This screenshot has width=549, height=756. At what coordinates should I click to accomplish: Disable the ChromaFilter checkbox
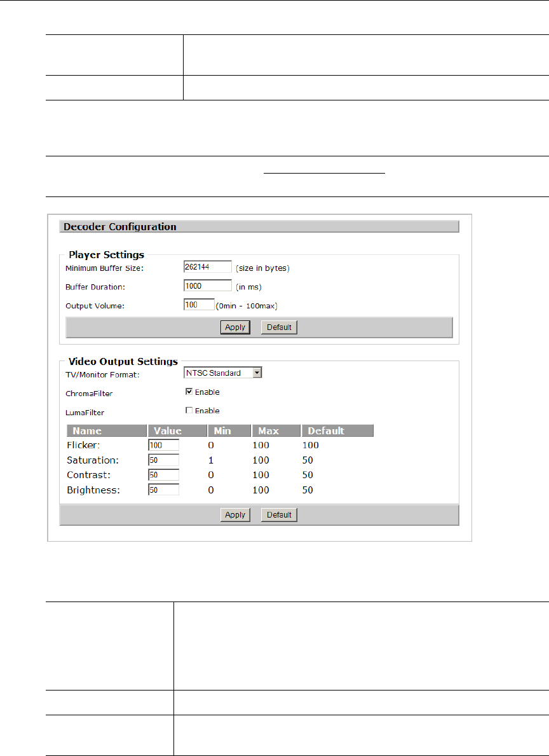(x=189, y=392)
